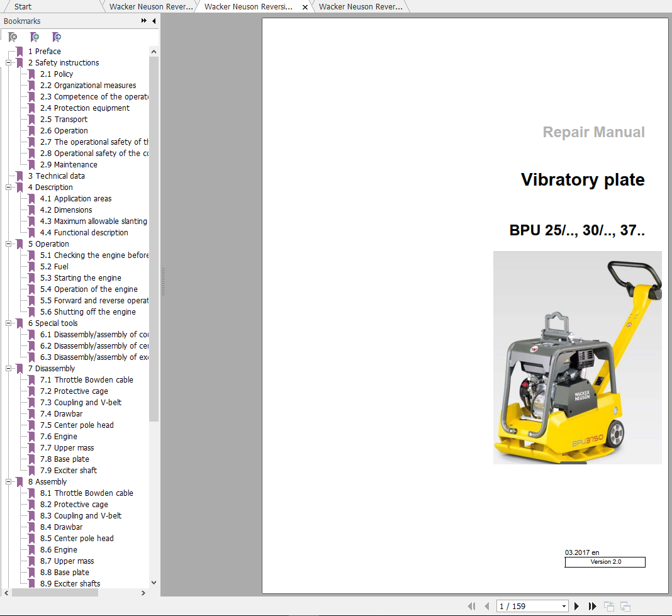Screen dimensions: 672x616
Task: Click the add bookmark icon with green plus
Action: [35, 37]
